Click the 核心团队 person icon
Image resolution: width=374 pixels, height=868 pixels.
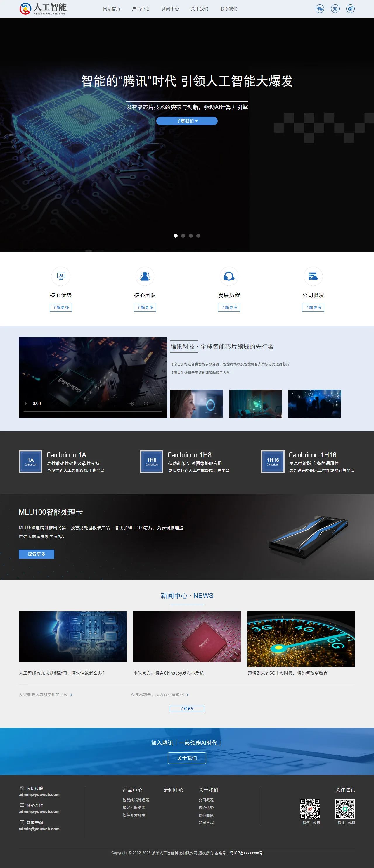[x=145, y=276]
